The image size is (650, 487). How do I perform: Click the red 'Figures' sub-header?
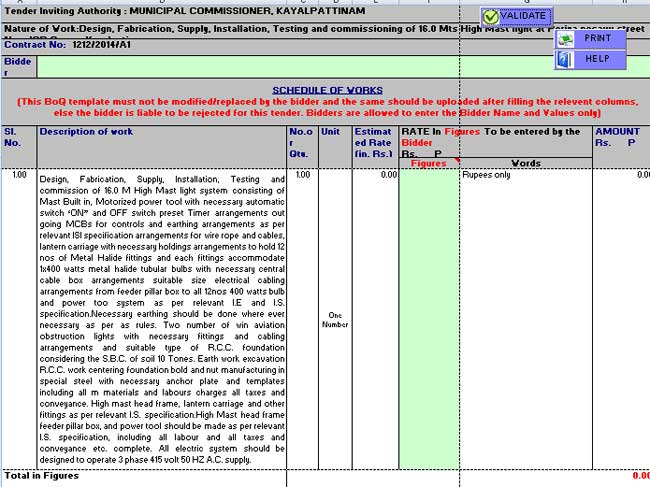[x=429, y=163]
